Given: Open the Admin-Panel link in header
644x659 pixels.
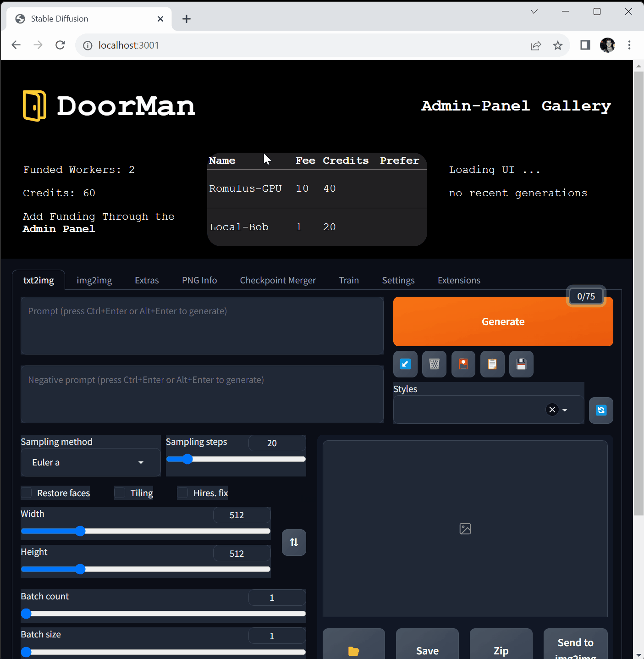Looking at the screenshot, I should (476, 106).
